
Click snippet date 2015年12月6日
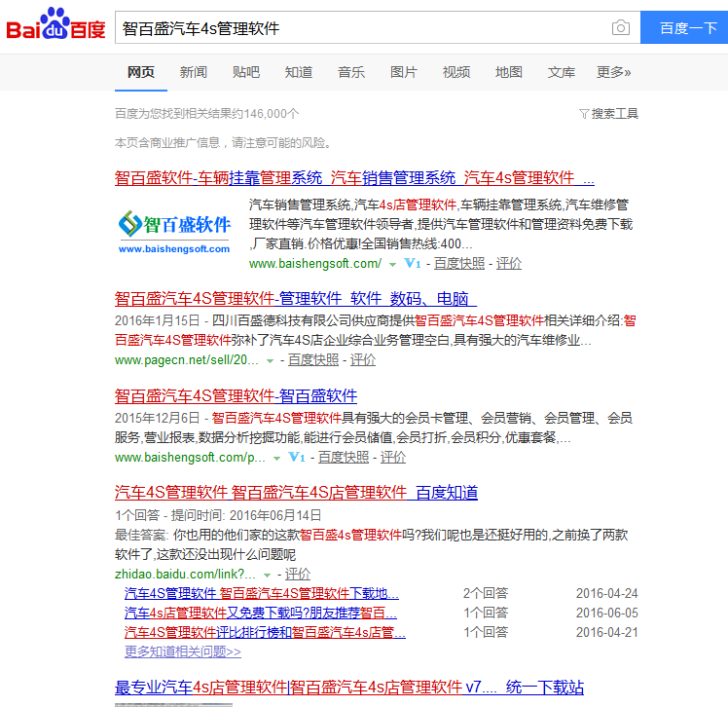tap(157, 418)
